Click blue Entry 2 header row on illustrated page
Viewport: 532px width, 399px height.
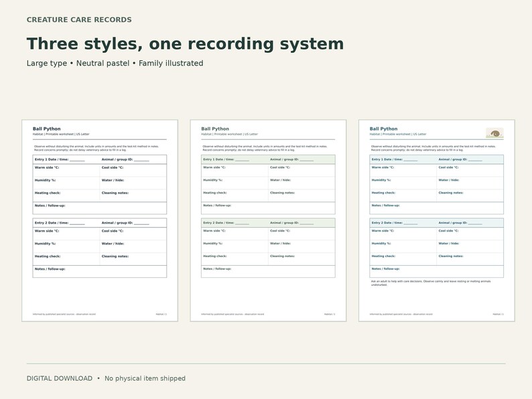click(x=437, y=223)
